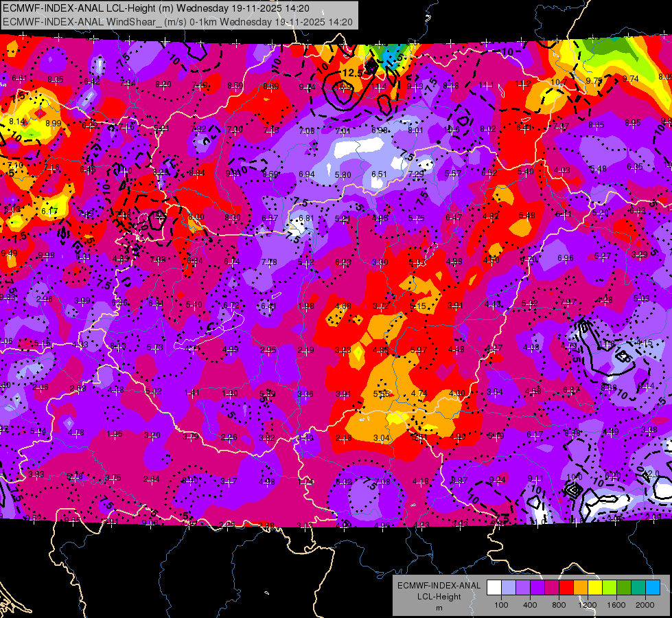This screenshot has width=672, height=618.
Task: Select the red legend swatch
Action: click(x=566, y=588)
